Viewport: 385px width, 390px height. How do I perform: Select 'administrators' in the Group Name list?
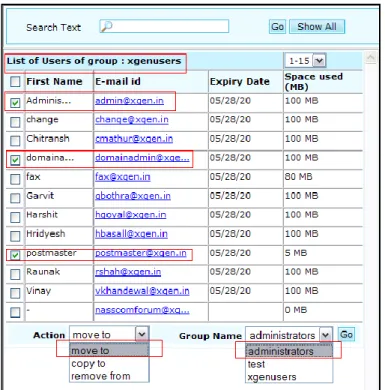[289, 351]
